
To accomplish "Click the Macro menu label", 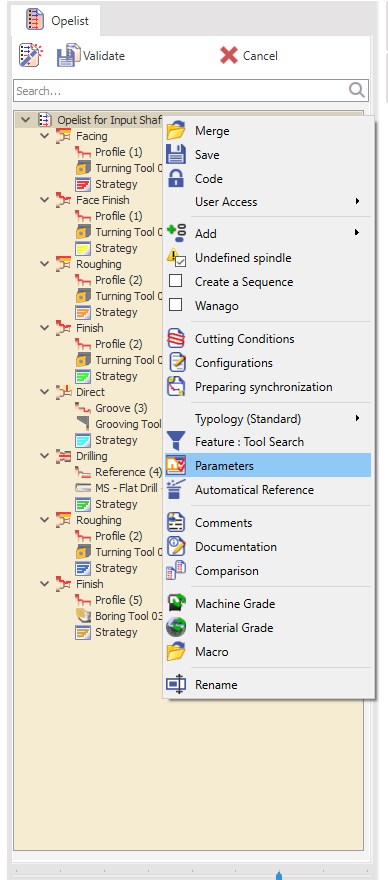I will (212, 652).
